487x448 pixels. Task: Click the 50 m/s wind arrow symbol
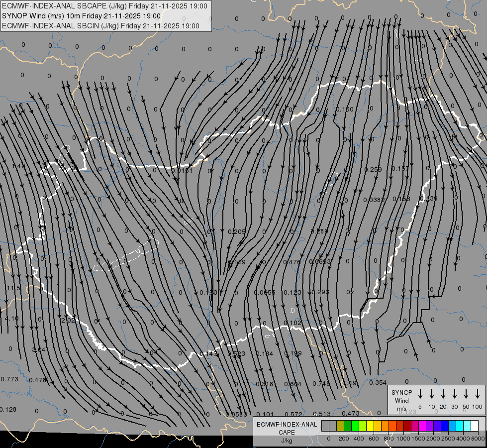(466, 394)
